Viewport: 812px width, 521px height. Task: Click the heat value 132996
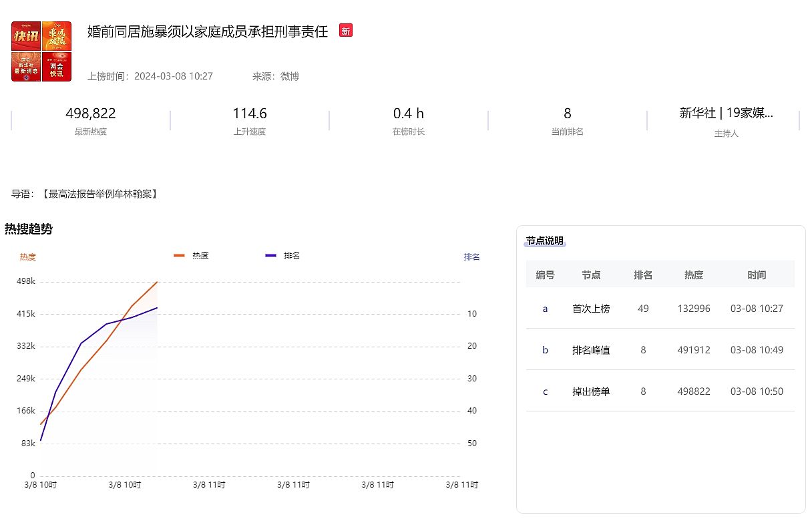(x=694, y=309)
